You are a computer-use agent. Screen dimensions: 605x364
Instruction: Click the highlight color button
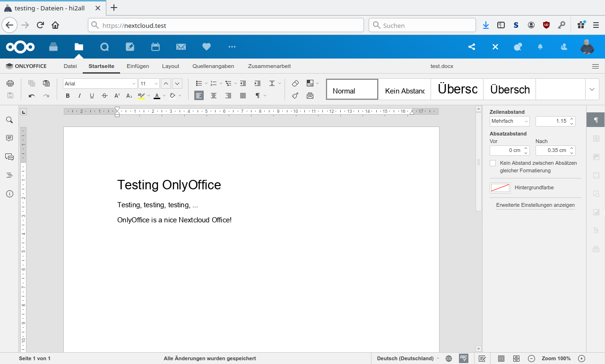(x=141, y=96)
